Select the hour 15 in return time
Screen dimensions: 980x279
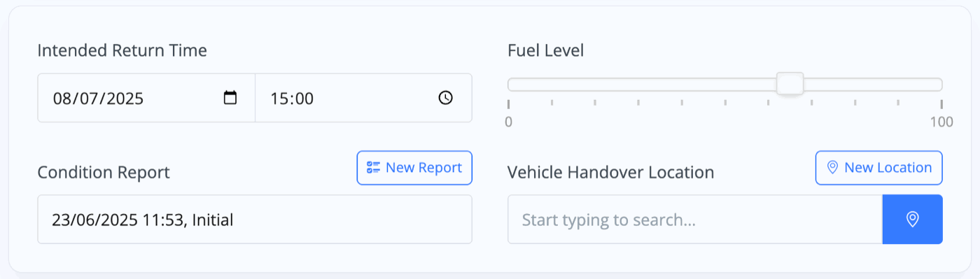pyautogui.click(x=279, y=99)
